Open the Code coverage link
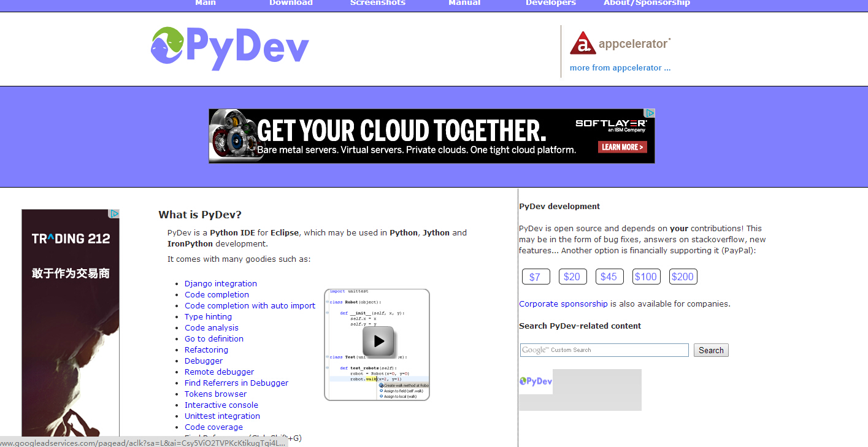868x447 pixels. point(213,427)
